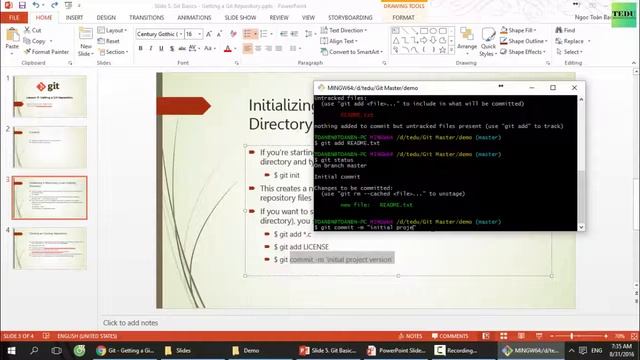This screenshot has width=640, height=360.
Task: Toggle strikethrough formatting
Action: tap(182, 49)
